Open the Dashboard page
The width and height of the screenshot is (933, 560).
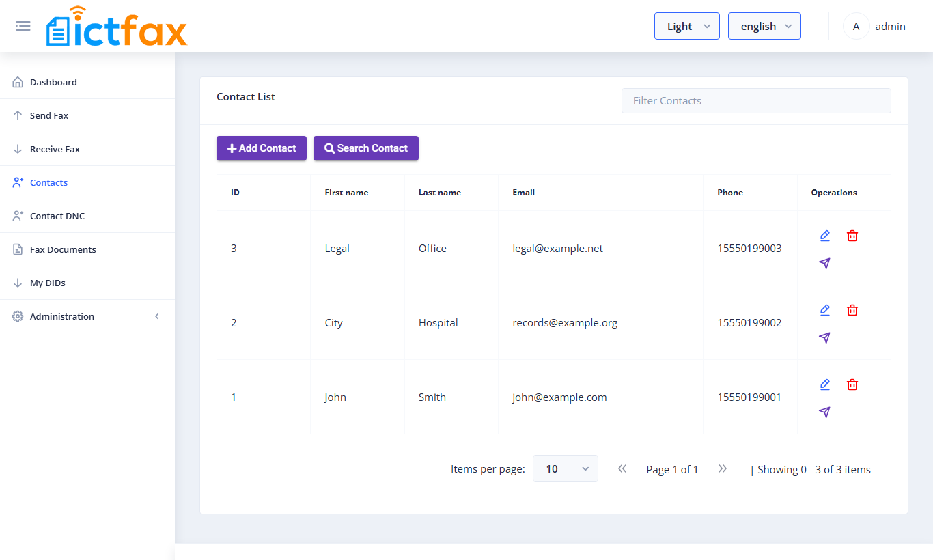87,82
